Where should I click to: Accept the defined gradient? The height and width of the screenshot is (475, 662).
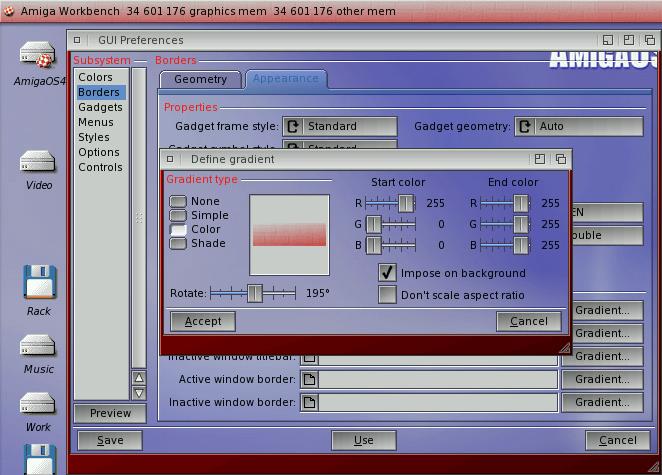203,321
